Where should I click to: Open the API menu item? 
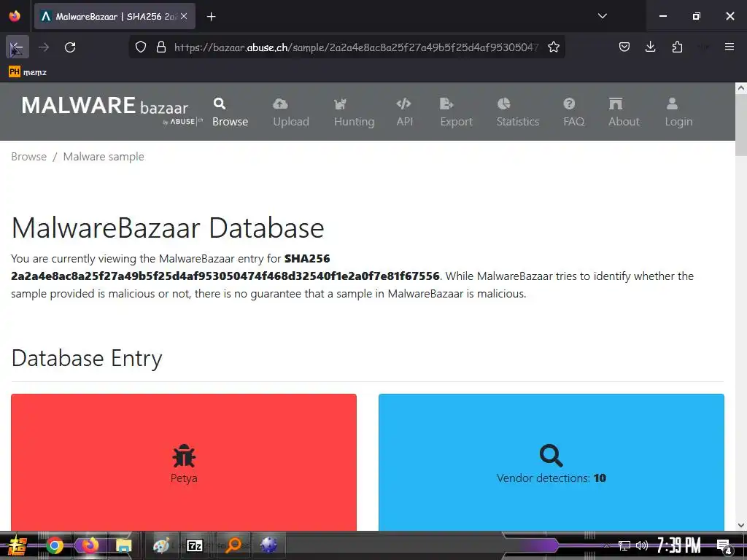point(404,112)
